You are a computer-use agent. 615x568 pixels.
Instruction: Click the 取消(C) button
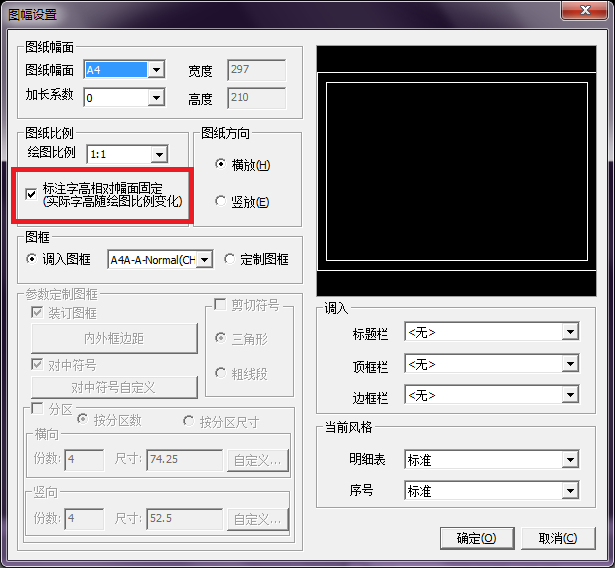tap(558, 538)
